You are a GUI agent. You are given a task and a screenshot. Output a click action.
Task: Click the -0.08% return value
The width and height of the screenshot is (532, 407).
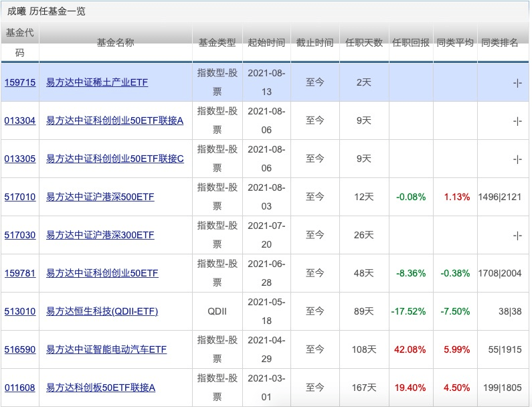pyautogui.click(x=411, y=197)
